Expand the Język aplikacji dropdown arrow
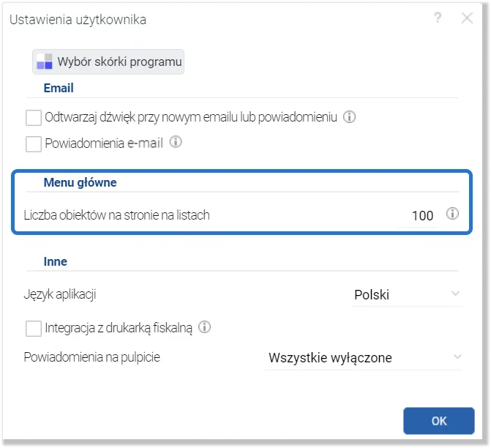This screenshot has height=448, width=491. pos(455,294)
